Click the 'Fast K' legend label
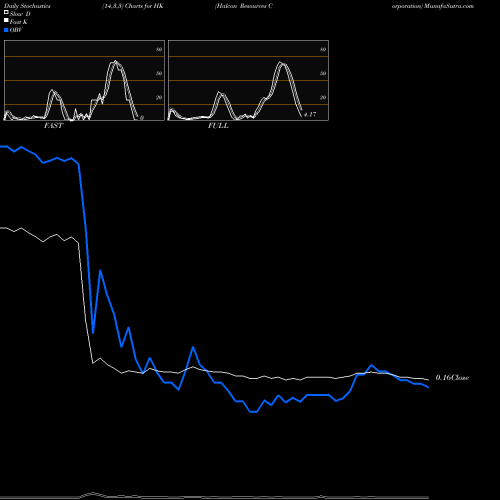Viewport: 500px width, 500px height. point(19,22)
